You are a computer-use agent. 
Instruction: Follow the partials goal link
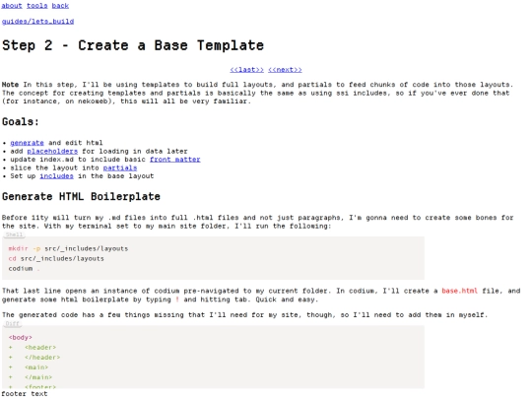pos(120,167)
